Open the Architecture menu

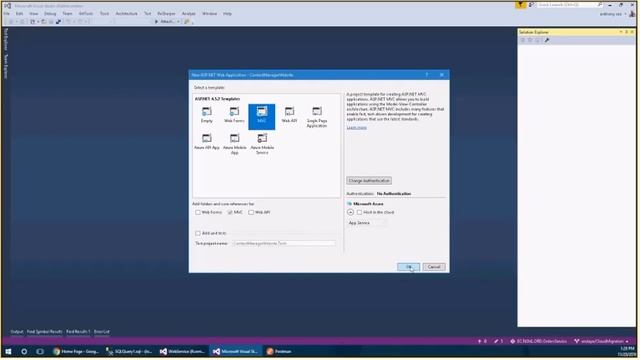[127, 13]
